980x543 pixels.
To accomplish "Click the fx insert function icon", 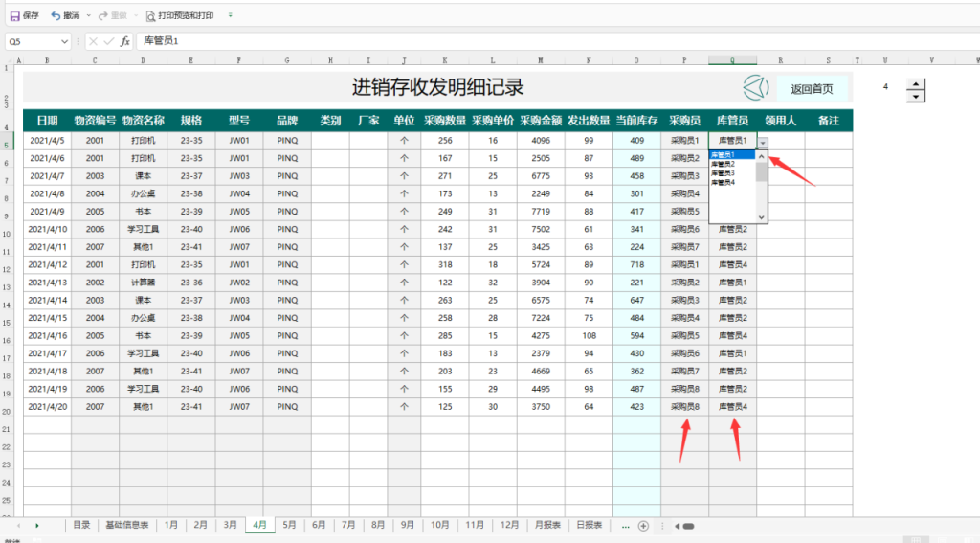I will coord(125,41).
